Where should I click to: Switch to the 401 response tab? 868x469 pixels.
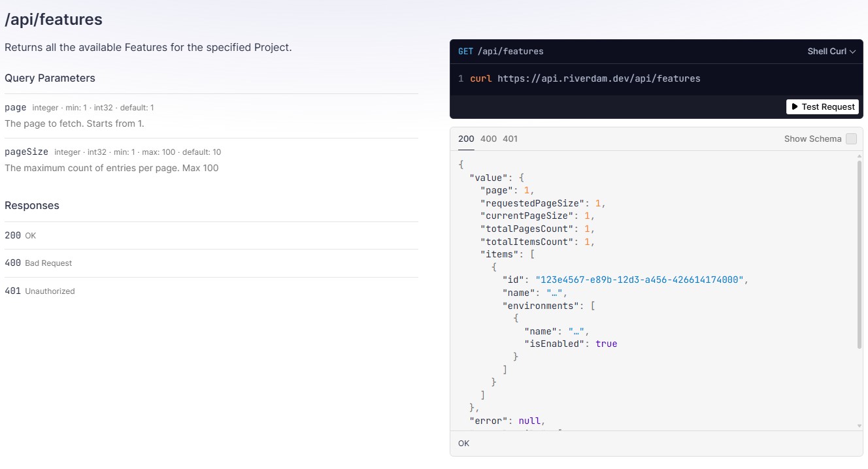pos(510,138)
